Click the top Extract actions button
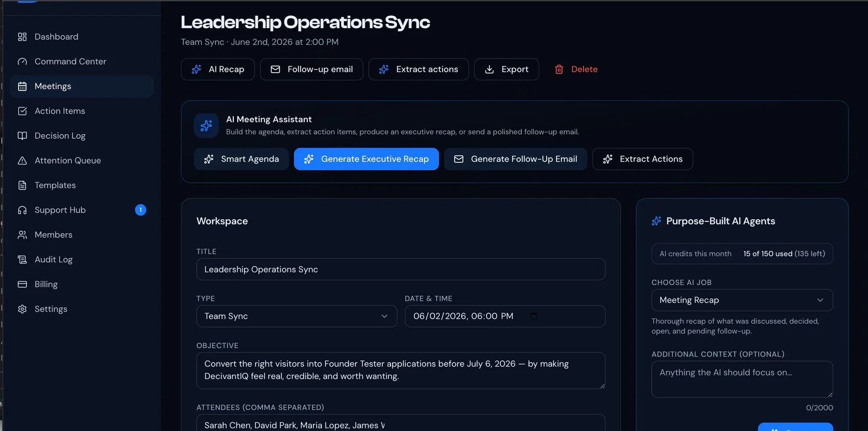The width and height of the screenshot is (868, 431). (418, 69)
